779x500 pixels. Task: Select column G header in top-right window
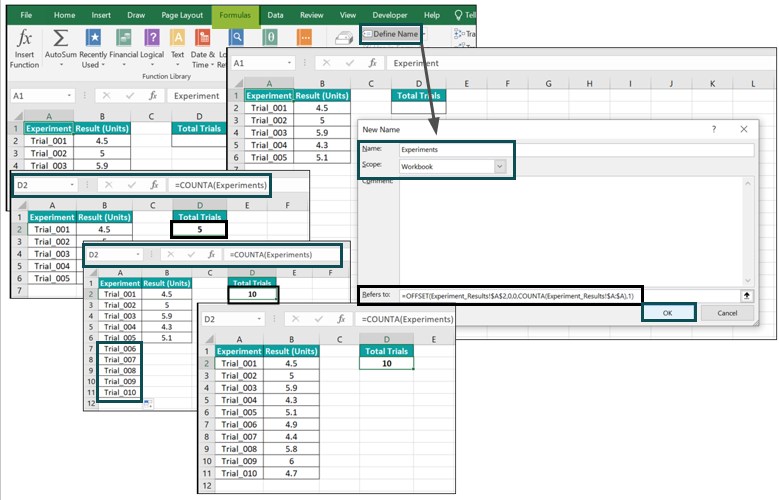tap(548, 83)
